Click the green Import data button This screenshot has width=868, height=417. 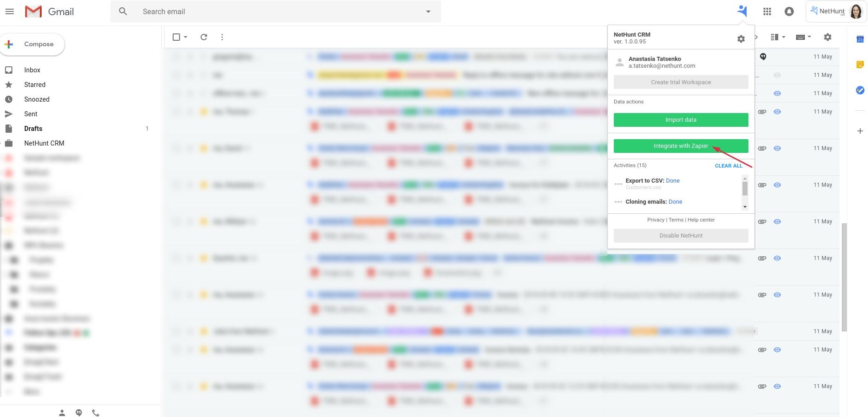tap(681, 120)
